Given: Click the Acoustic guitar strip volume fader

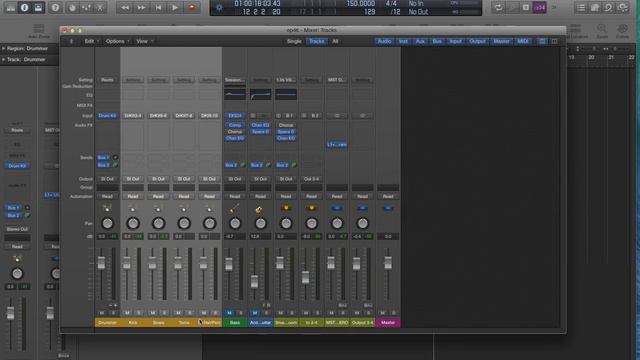Looking at the screenshot, I should pyautogui.click(x=254, y=282).
